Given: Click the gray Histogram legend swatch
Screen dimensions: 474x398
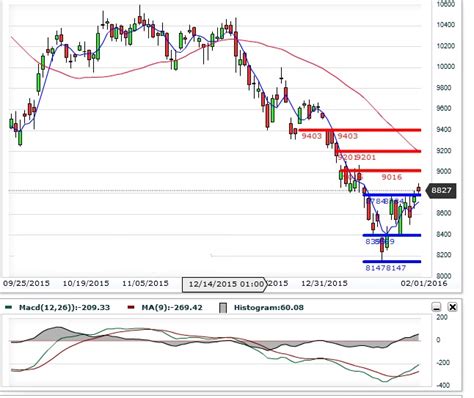Looking at the screenshot, I should click(x=223, y=308).
